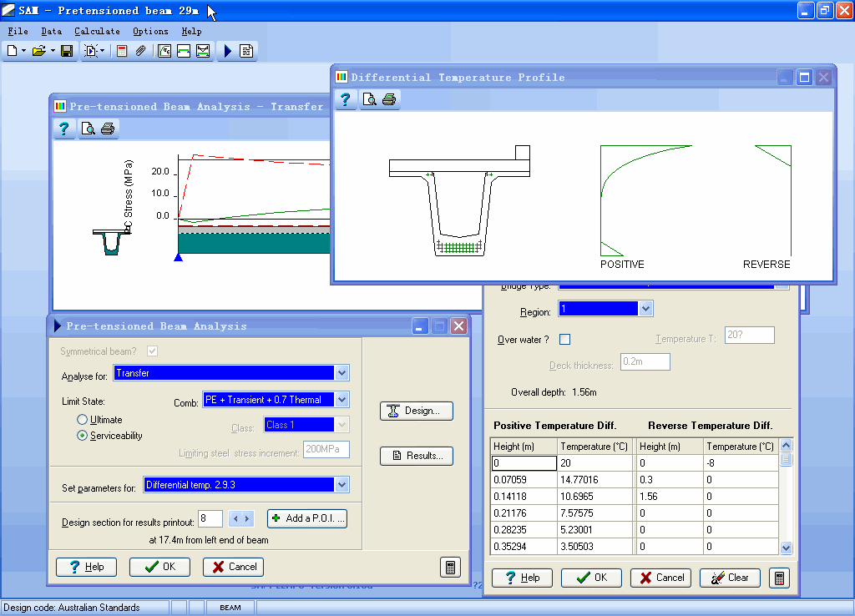The height and width of the screenshot is (616, 855).
Task: Select the Ultimate limit state radio
Action: click(82, 420)
